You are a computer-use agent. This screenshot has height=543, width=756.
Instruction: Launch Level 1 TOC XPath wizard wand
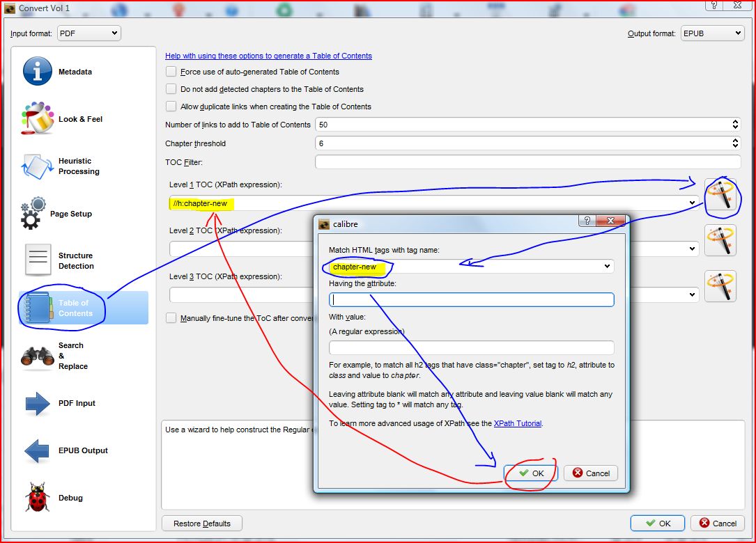tap(720, 195)
